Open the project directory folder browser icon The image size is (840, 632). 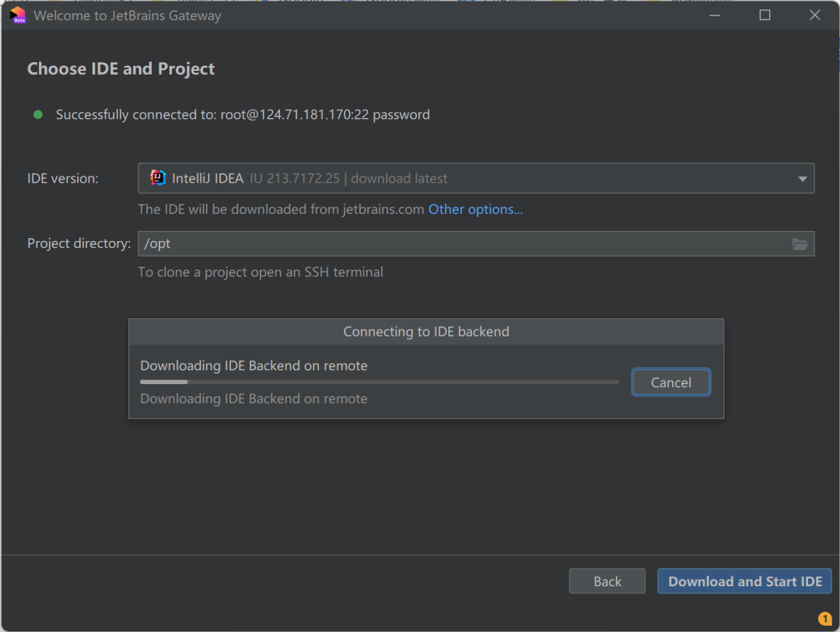[800, 244]
